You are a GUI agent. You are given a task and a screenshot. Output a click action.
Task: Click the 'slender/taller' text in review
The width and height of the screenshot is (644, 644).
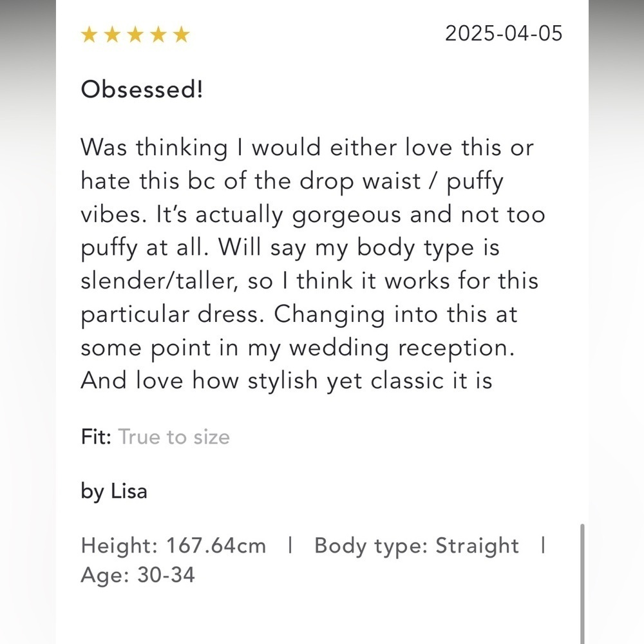pos(160,282)
